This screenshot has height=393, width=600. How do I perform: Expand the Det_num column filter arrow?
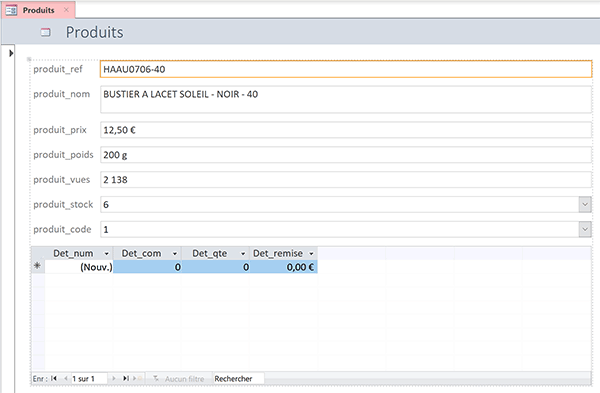click(106, 253)
